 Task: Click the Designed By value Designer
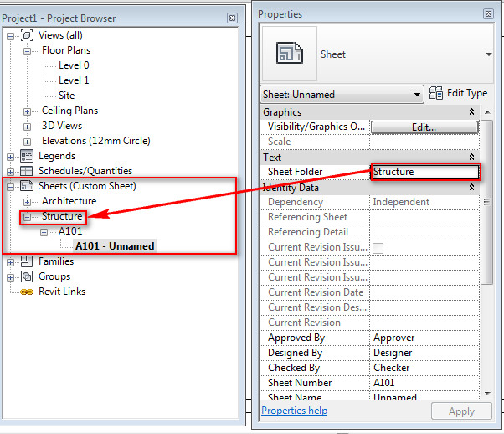tap(393, 353)
